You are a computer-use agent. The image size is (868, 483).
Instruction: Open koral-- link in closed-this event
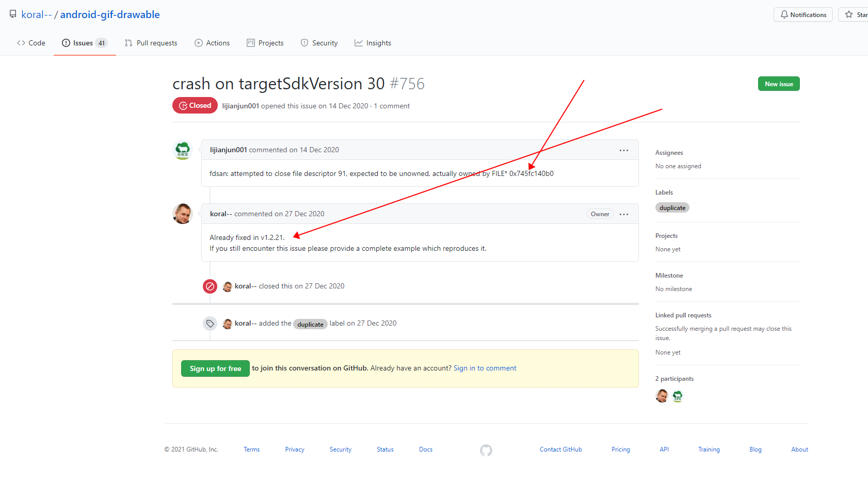246,286
